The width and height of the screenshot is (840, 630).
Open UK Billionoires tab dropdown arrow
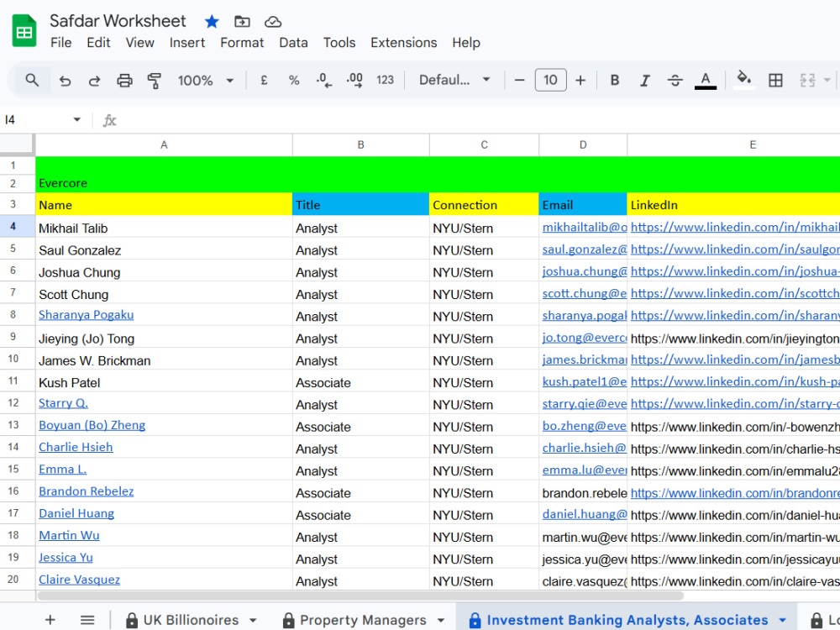coord(253,621)
